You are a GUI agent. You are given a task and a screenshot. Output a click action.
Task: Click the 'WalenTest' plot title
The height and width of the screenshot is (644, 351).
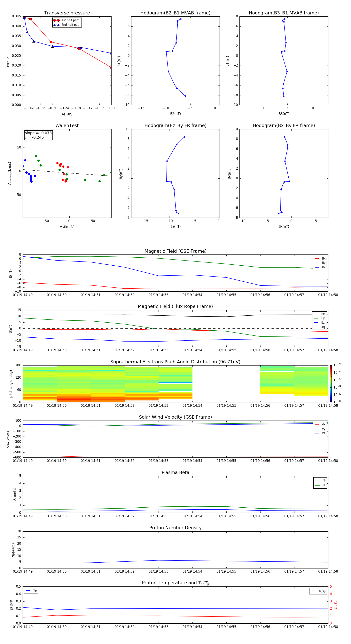(67, 125)
